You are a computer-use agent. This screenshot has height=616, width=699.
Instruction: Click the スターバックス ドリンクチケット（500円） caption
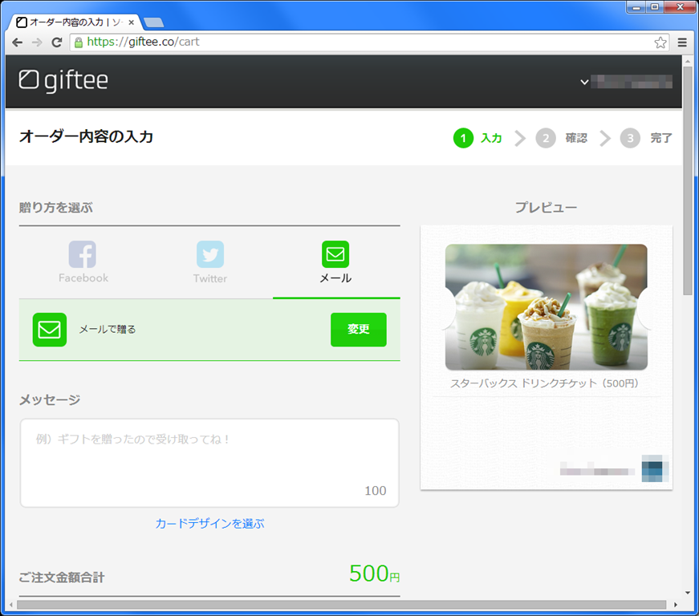[544, 383]
